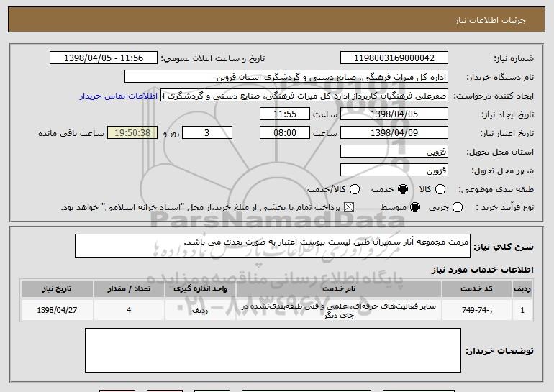This screenshot has width=554, height=392.
Task: Click the service name cell سایر فعالیت‌های حرفه‌ای
Action: click(338, 310)
